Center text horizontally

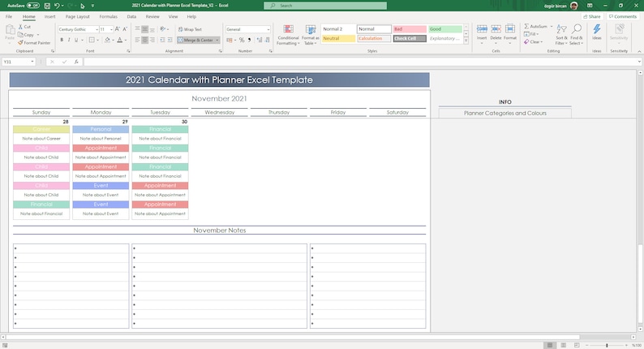[x=145, y=40]
